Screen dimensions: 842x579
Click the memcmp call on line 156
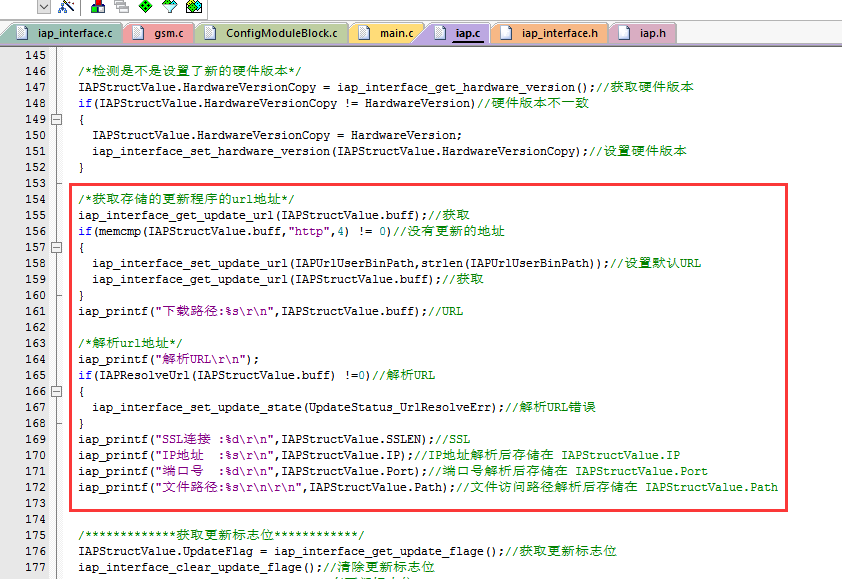pyautogui.click(x=222, y=231)
